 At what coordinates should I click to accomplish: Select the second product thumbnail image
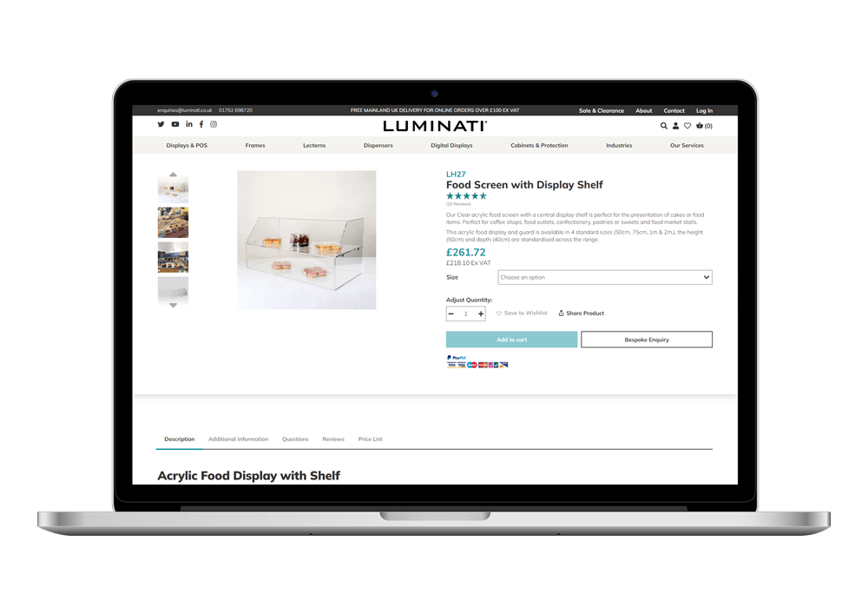[174, 222]
